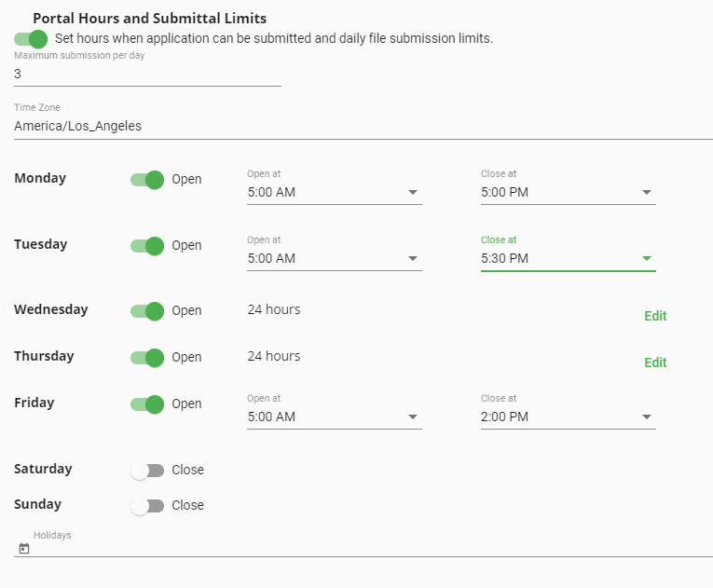The height and width of the screenshot is (588, 713).
Task: Expand Friday's Close at 2:00 PM dropdown
Action: [568, 417]
